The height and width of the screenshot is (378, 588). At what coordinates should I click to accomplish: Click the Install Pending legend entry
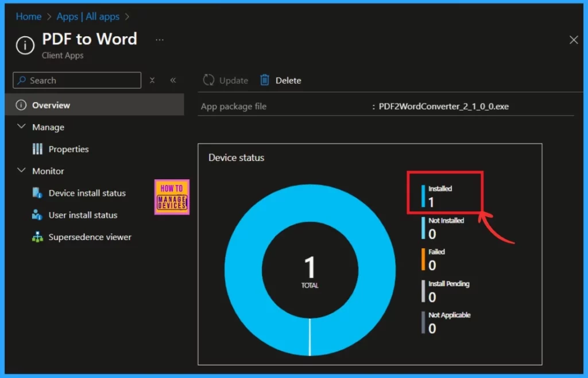point(446,291)
